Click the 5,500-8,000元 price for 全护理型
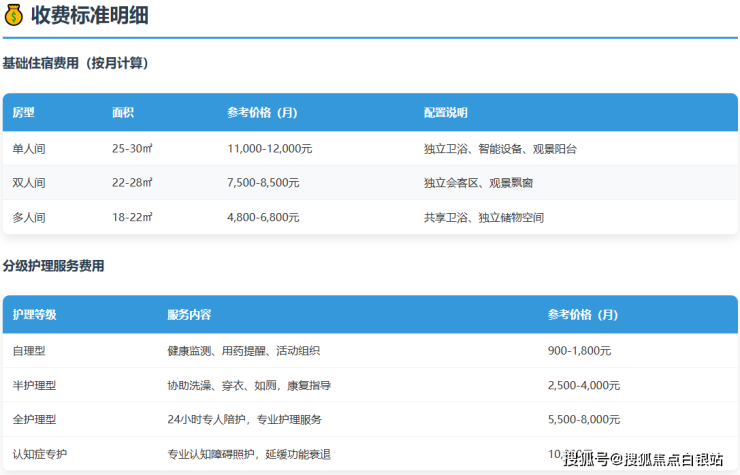Image resolution: width=740 pixels, height=475 pixels. 583,419
